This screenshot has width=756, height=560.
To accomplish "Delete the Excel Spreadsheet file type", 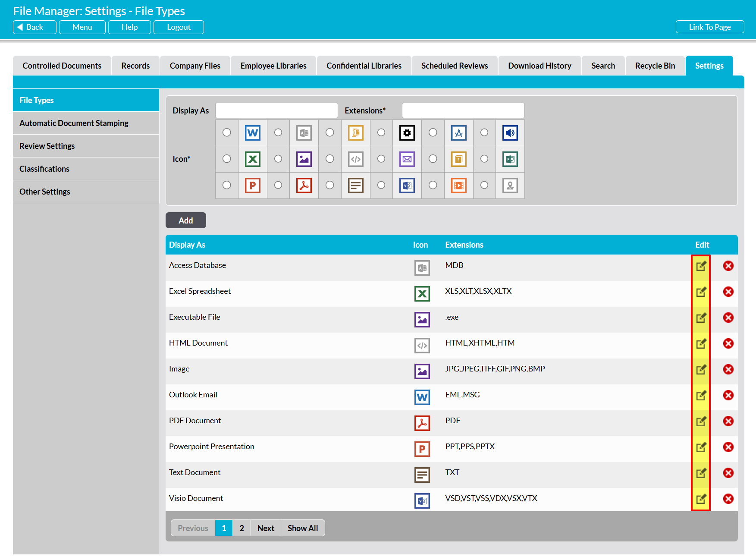I will tap(728, 292).
